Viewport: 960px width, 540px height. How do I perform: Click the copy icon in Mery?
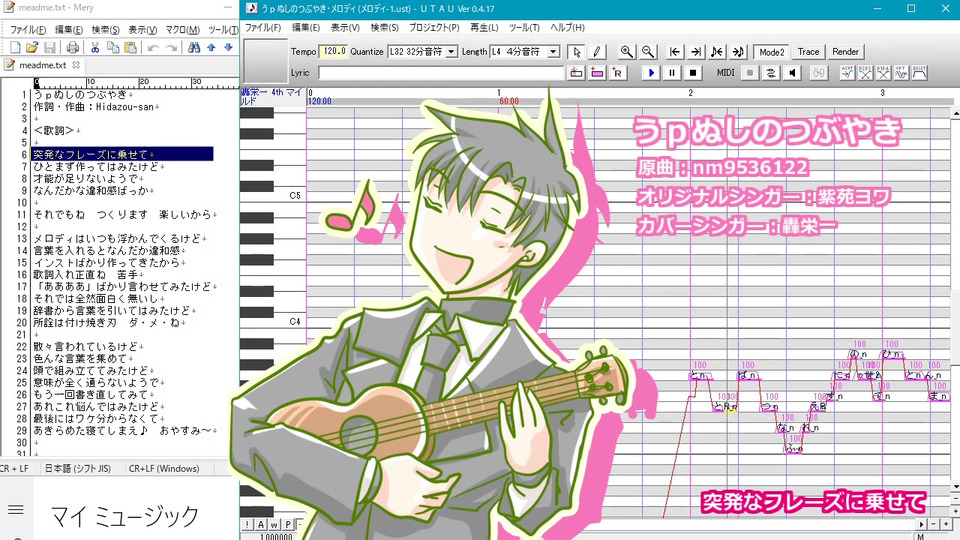click(x=113, y=47)
